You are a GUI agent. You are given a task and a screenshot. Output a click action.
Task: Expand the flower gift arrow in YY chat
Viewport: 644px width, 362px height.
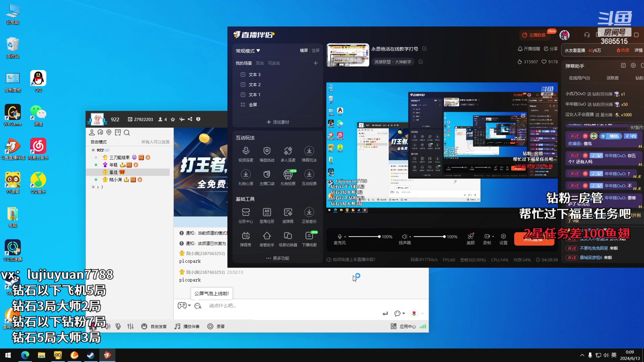click(x=423, y=313)
